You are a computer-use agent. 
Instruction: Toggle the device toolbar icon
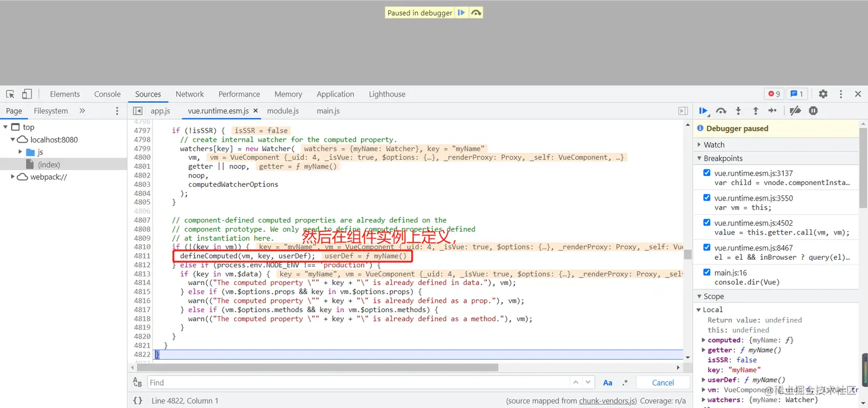tap(27, 94)
